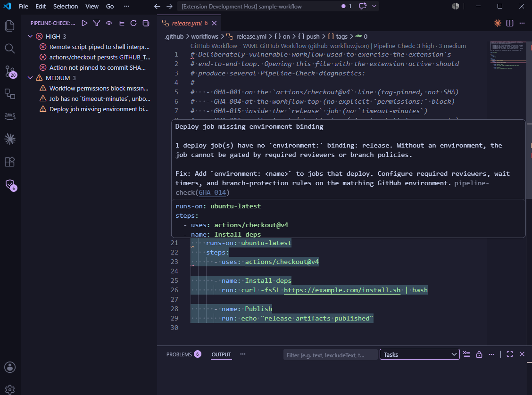Collapse the MEDIUM findings group
Image resolution: width=532 pixels, height=395 pixels.
point(30,78)
